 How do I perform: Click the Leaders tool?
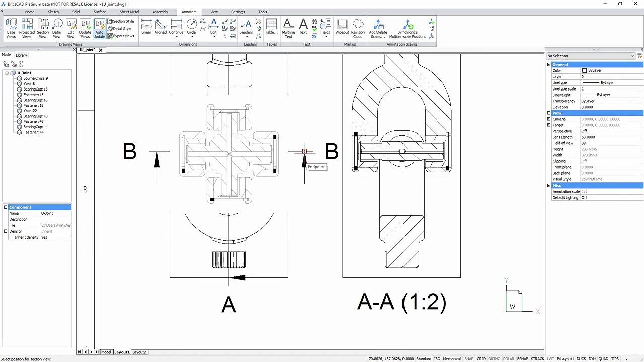coord(246,28)
